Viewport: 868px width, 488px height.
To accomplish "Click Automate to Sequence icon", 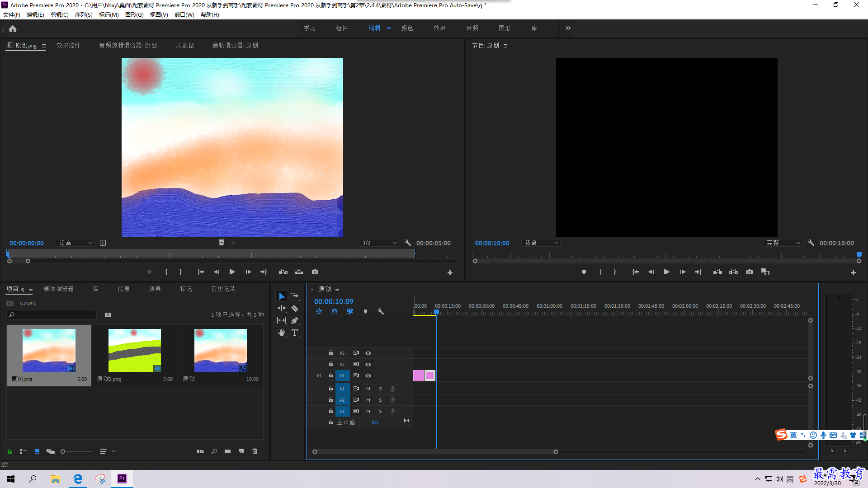I will 200,451.
